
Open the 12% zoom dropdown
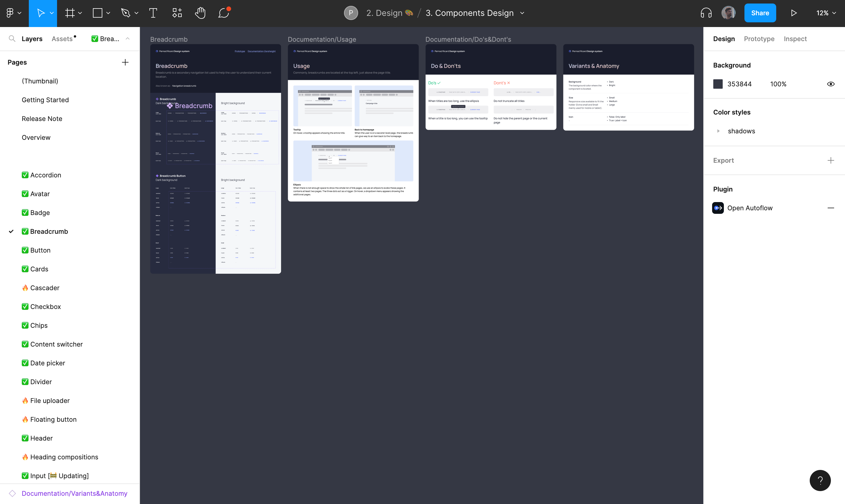(x=826, y=13)
